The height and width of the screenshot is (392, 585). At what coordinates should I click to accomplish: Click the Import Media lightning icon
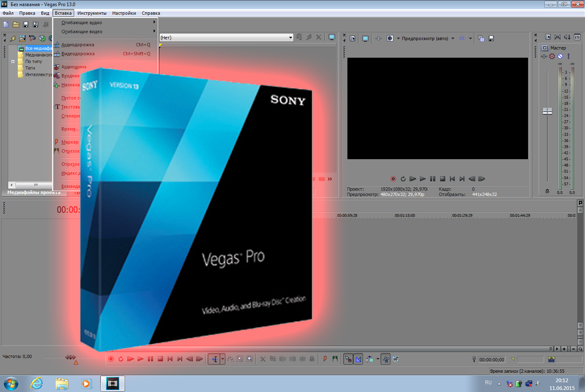coord(13,38)
